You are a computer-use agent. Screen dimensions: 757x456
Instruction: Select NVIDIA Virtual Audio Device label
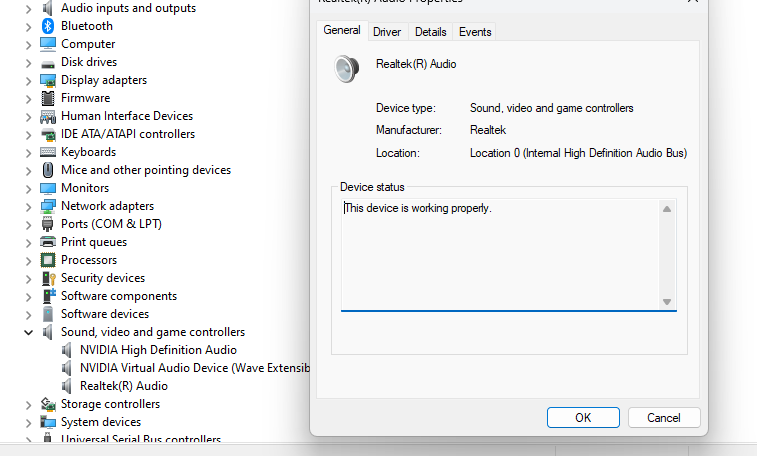point(195,368)
